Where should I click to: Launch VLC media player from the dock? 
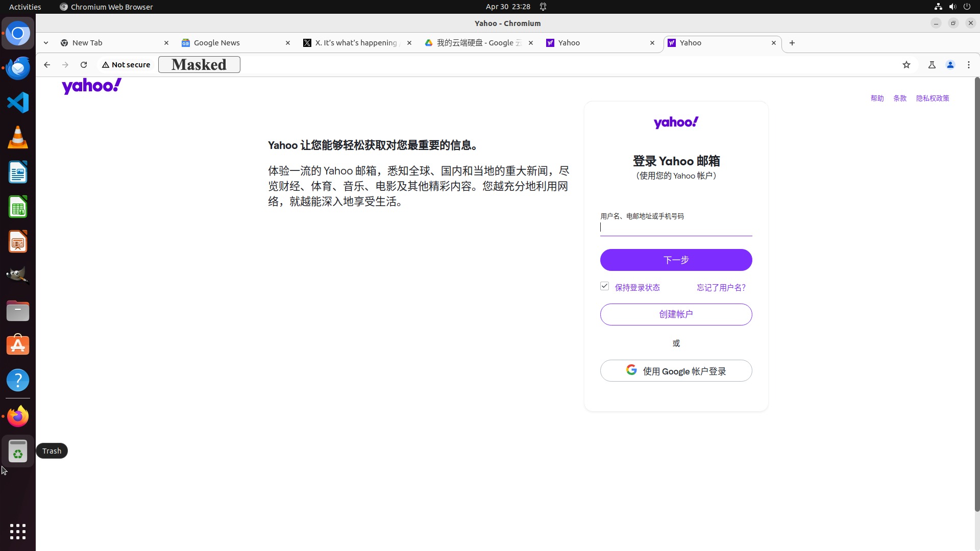[18, 137]
